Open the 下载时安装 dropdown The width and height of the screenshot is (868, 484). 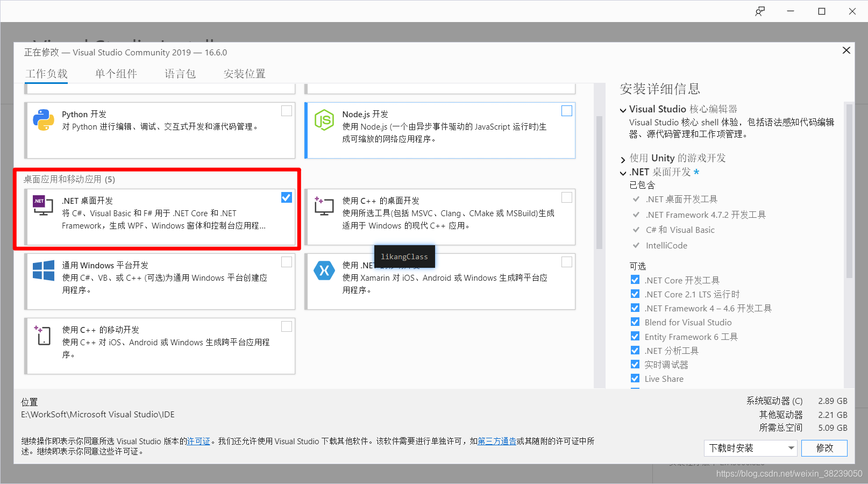[750, 448]
